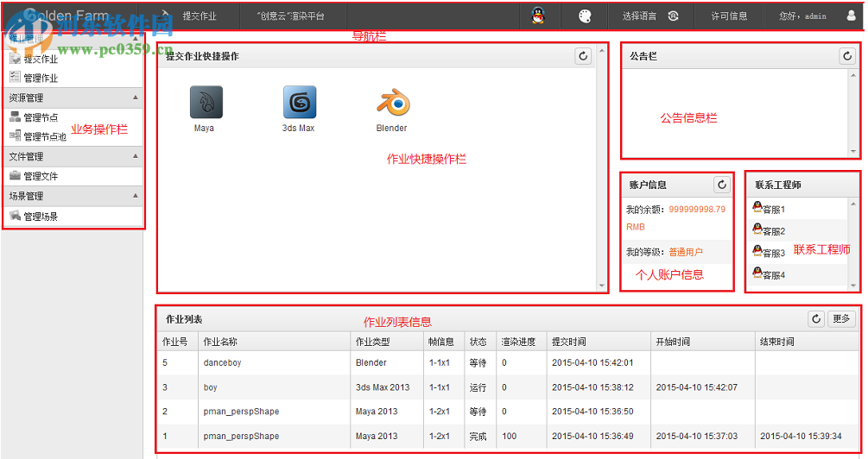
Task: Click the scroll-down arrow of 公告栏 panel
Action: [x=853, y=151]
